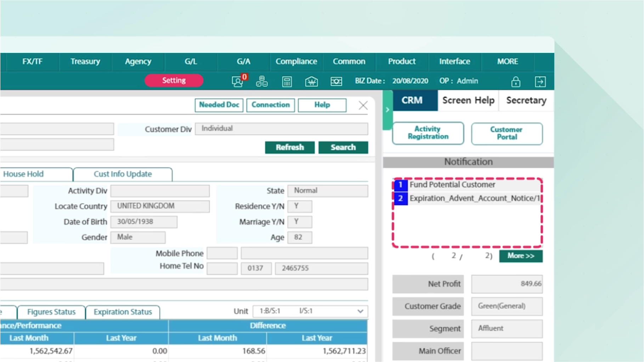Image resolution: width=644 pixels, height=362 pixels.
Task: Close the customer panel with X
Action: (363, 105)
